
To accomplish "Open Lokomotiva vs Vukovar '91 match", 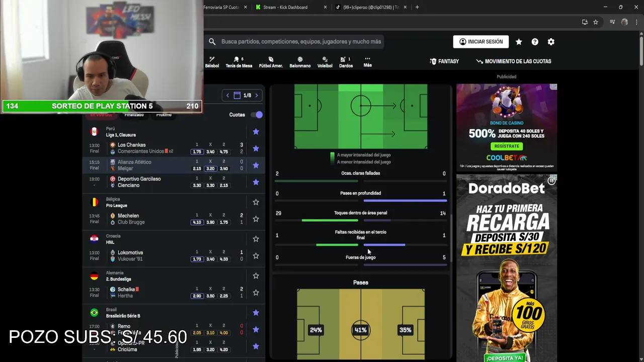I will click(x=174, y=256).
